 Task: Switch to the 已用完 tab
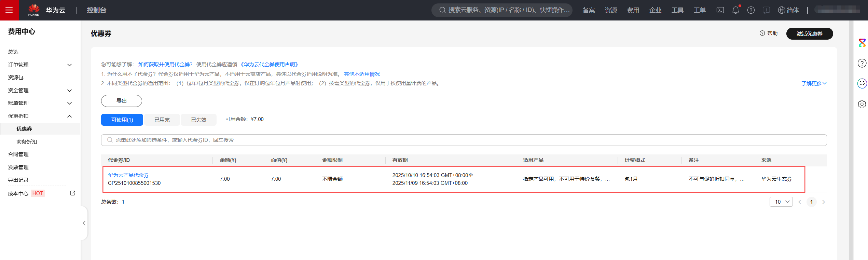[162, 120]
